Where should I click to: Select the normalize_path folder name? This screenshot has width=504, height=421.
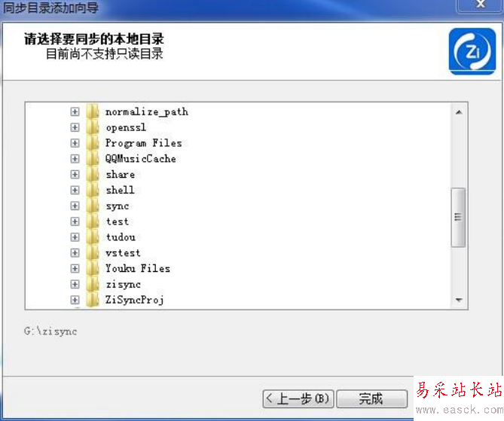[147, 111]
